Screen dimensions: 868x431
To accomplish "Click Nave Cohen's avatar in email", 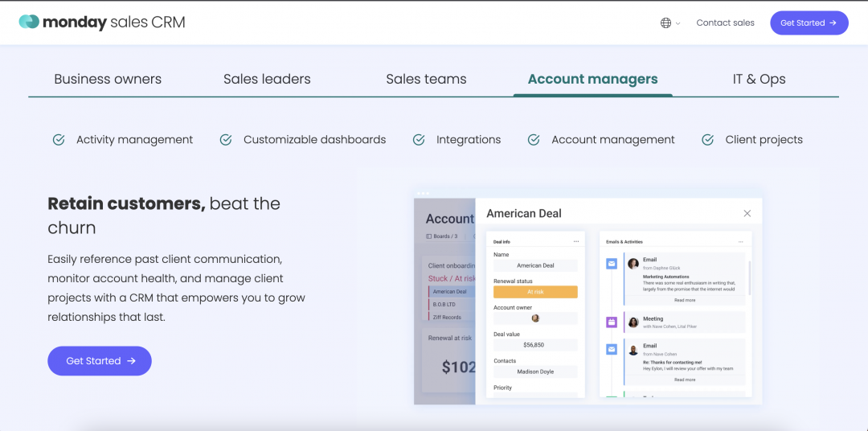I will [633, 350].
